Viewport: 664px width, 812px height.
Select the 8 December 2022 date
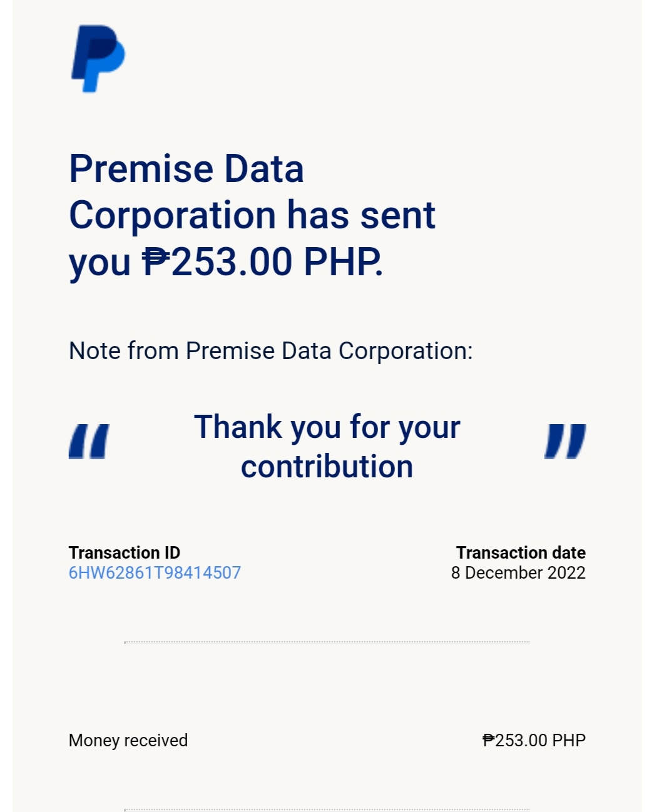[x=518, y=572]
